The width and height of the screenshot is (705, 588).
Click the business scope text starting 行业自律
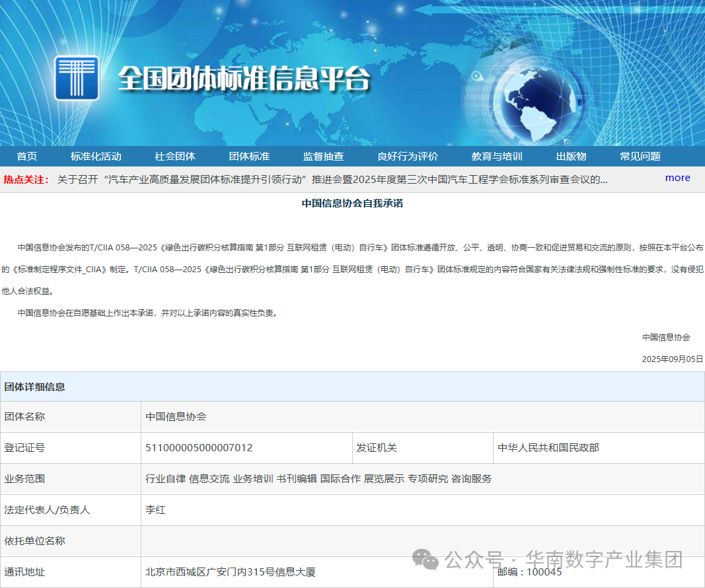point(318,479)
